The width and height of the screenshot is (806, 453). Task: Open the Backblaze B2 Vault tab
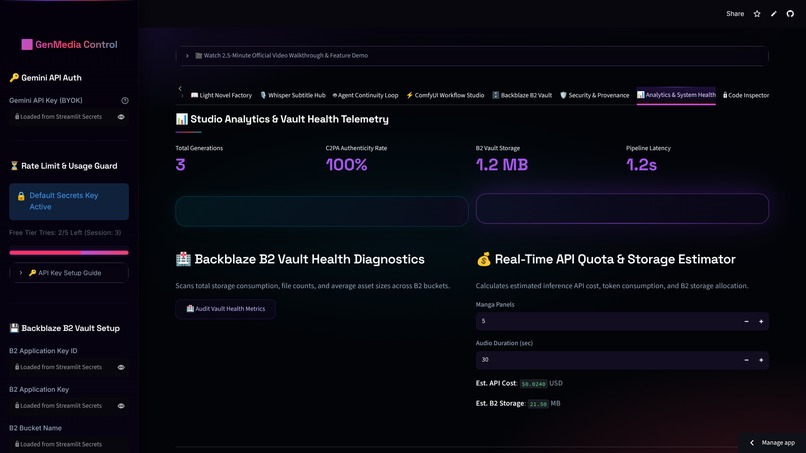(x=522, y=95)
